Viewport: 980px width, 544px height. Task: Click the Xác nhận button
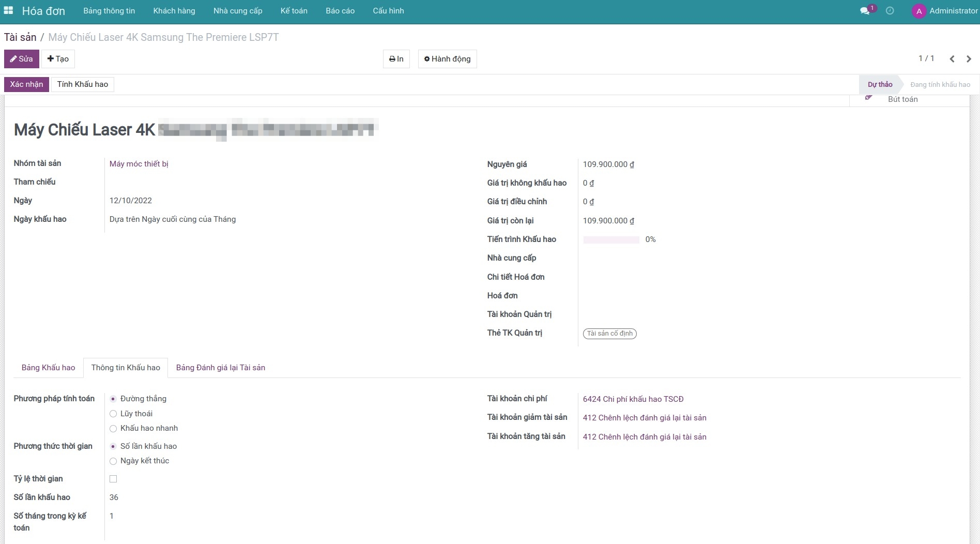pyautogui.click(x=26, y=84)
